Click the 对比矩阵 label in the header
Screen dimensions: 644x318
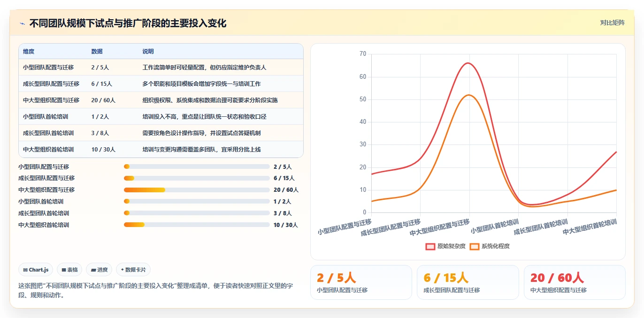612,23
